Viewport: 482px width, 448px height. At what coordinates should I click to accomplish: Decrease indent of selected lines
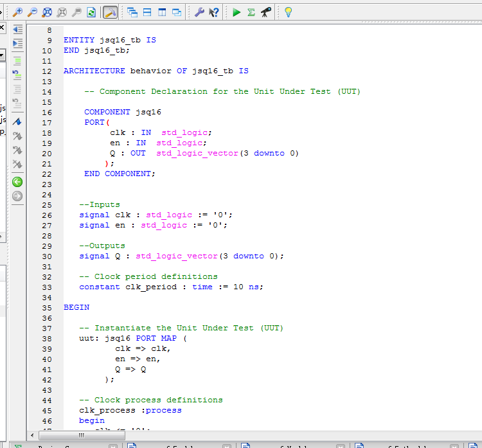(17, 30)
